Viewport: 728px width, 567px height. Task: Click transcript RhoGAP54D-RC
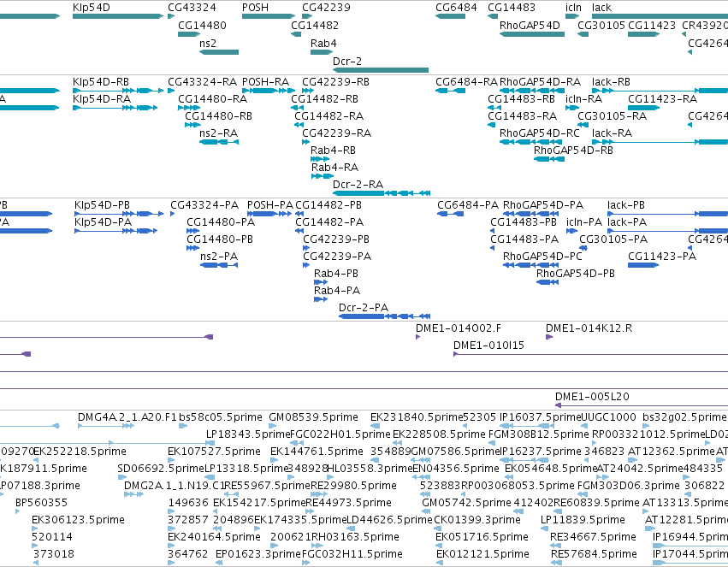(540, 133)
